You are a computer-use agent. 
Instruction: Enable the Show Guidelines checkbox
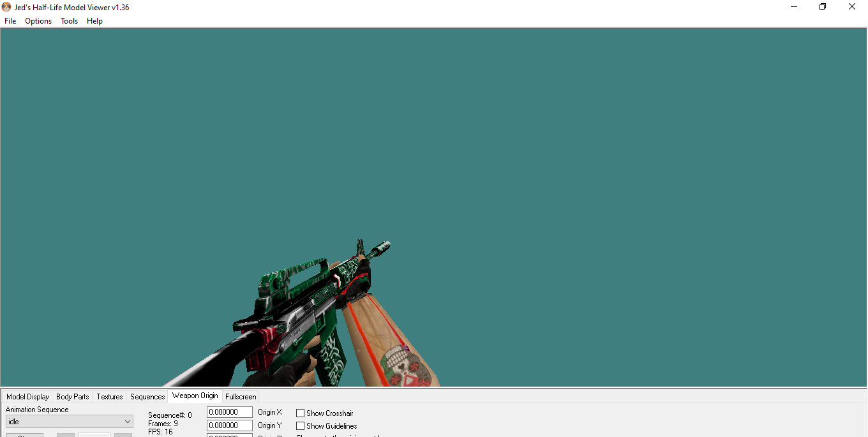[300, 426]
